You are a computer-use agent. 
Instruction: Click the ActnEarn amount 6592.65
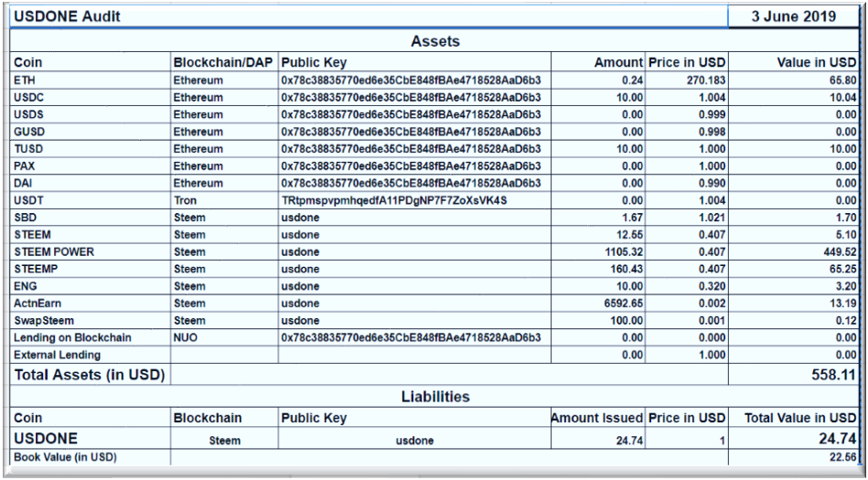(x=598, y=304)
